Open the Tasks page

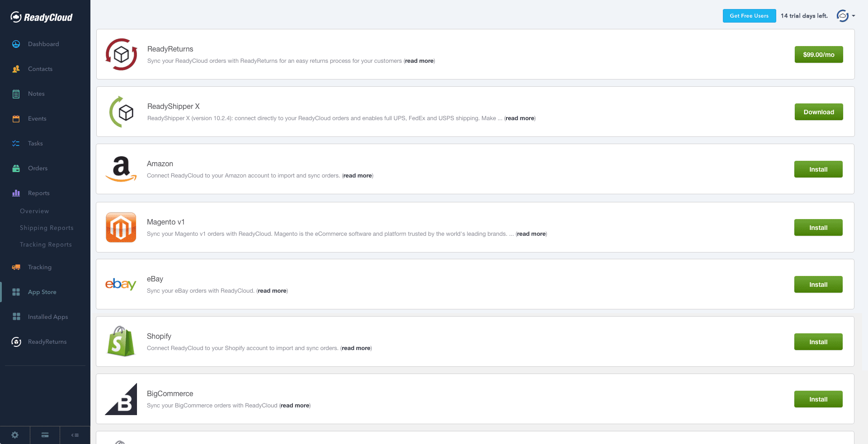(35, 143)
